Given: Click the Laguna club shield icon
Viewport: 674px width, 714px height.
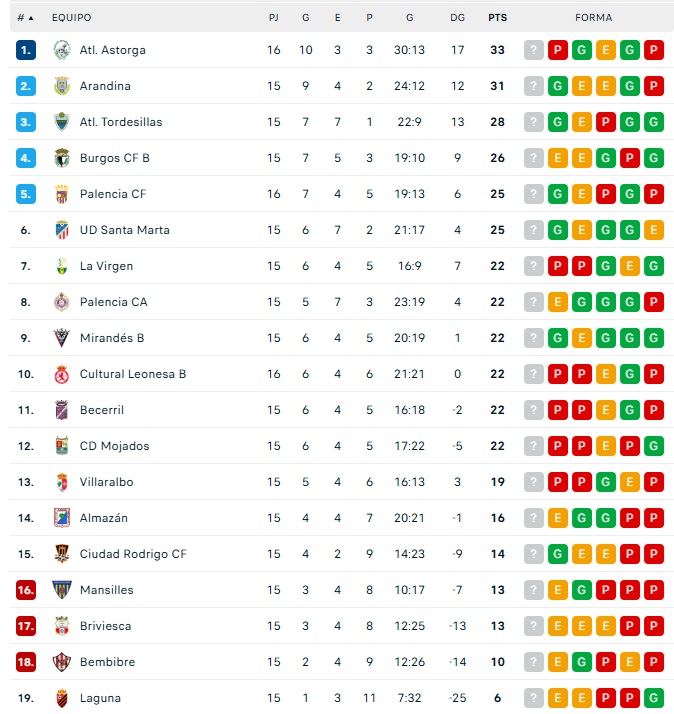Looking at the screenshot, I should [x=61, y=698].
